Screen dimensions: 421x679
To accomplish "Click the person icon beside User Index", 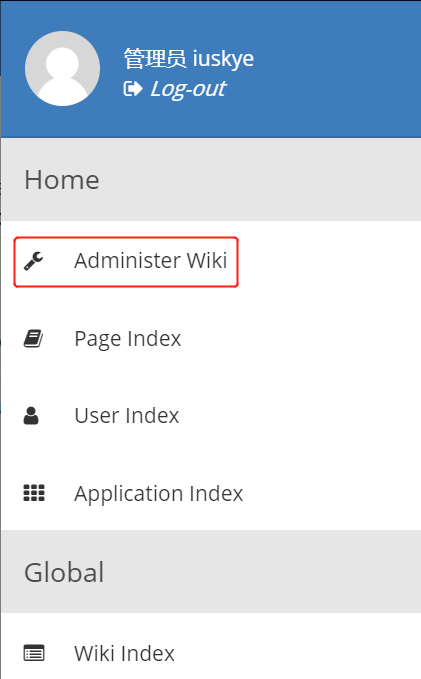I will 31,416.
